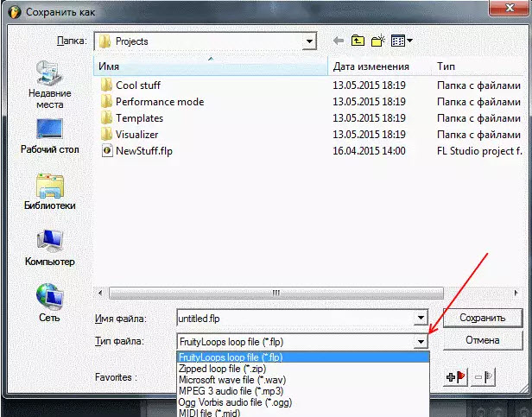Image resolution: width=532 pixels, height=417 pixels.
Task: Click the back arrow navigation icon
Action: click(x=336, y=41)
